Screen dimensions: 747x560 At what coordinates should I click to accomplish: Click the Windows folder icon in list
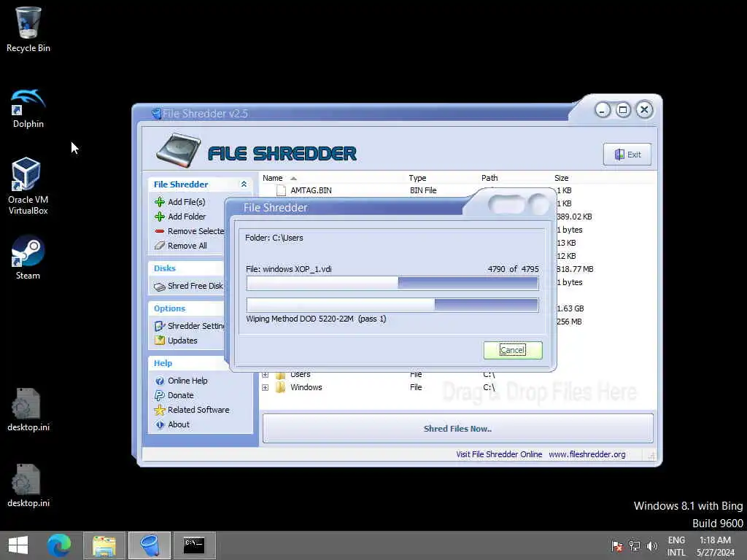[x=281, y=387]
